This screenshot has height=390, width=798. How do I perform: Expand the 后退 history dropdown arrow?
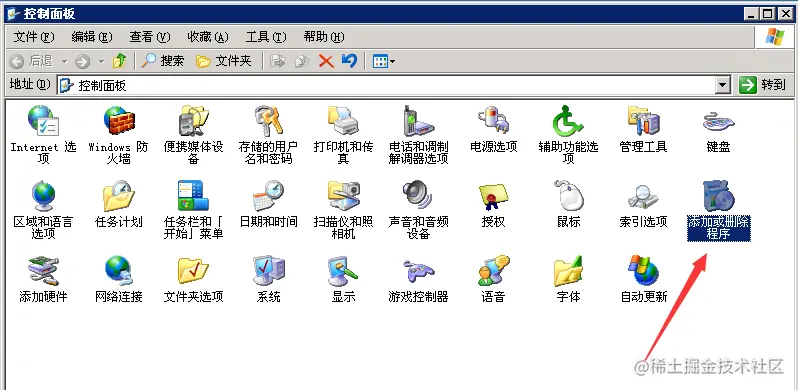(x=64, y=62)
